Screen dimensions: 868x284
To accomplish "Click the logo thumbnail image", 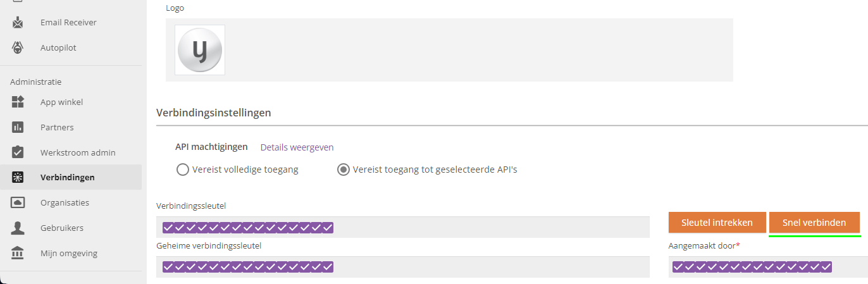I will (200, 50).
